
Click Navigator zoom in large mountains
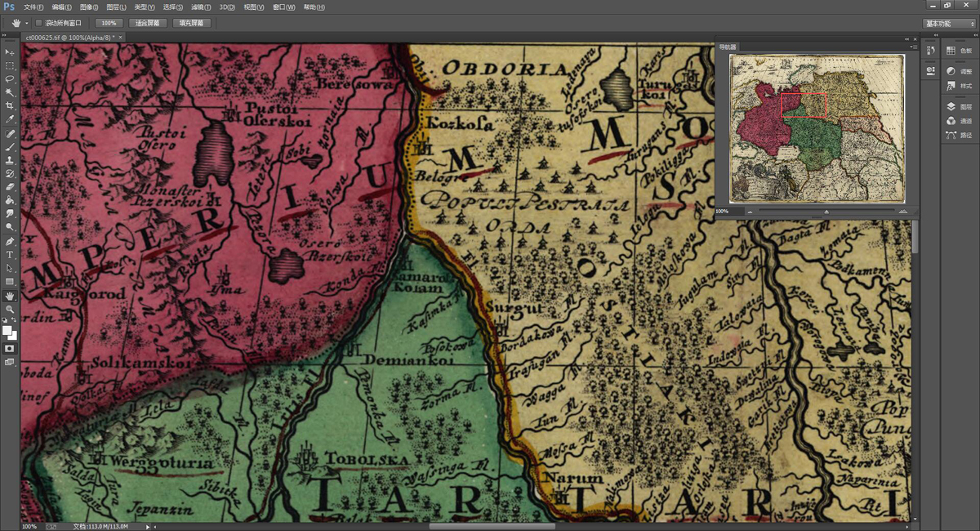point(902,212)
